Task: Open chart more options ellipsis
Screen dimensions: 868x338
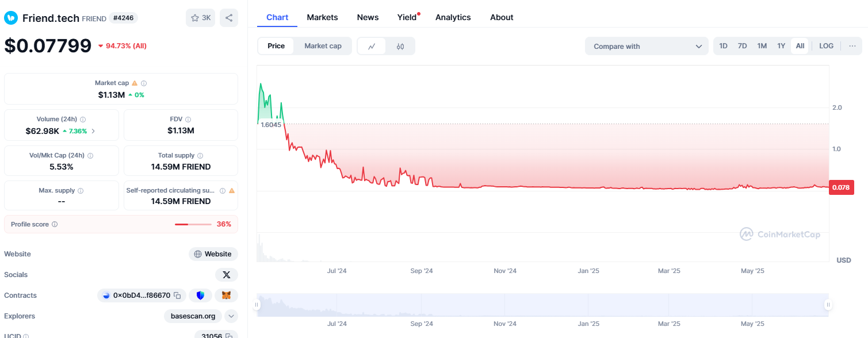Action: point(852,46)
